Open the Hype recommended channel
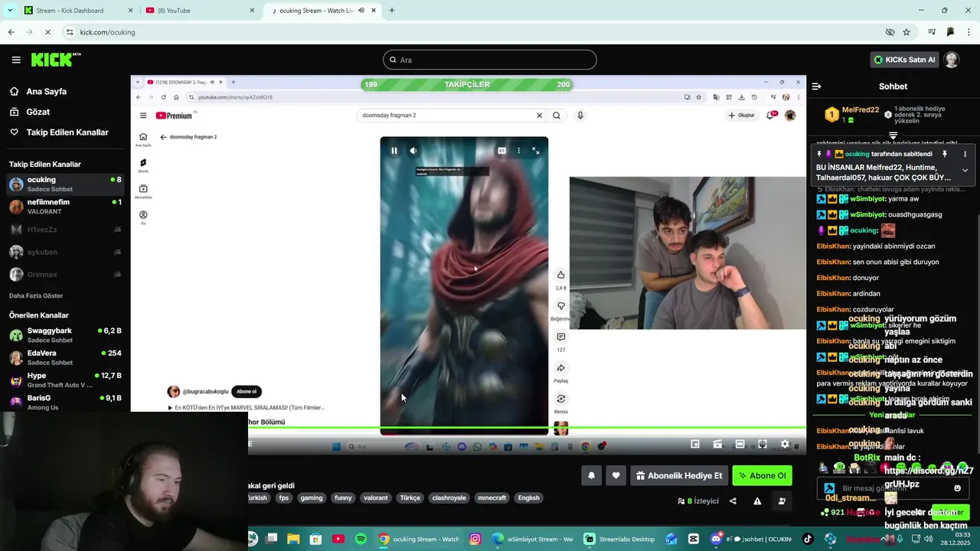The image size is (980, 551). point(65,380)
